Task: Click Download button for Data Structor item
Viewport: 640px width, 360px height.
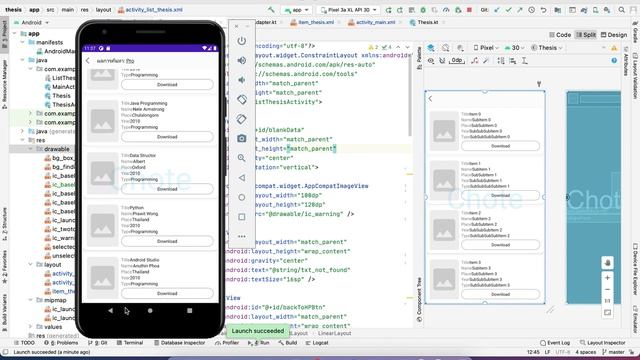Action: click(167, 189)
